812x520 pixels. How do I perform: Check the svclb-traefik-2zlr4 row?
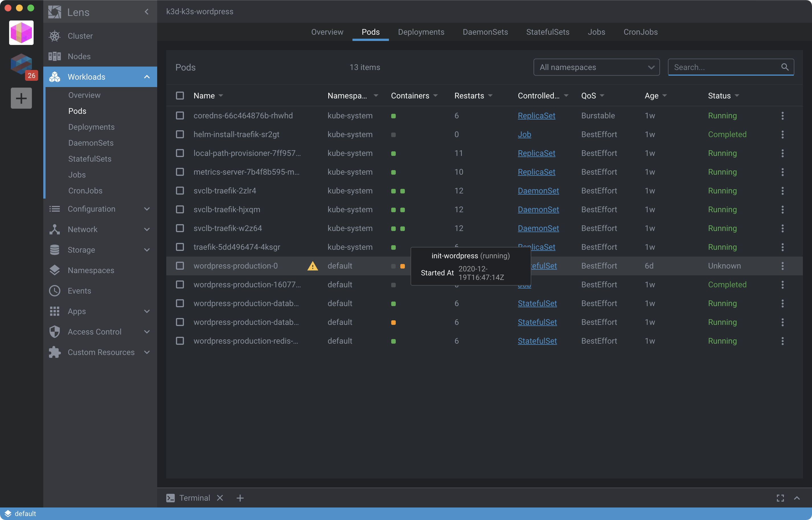click(x=180, y=191)
